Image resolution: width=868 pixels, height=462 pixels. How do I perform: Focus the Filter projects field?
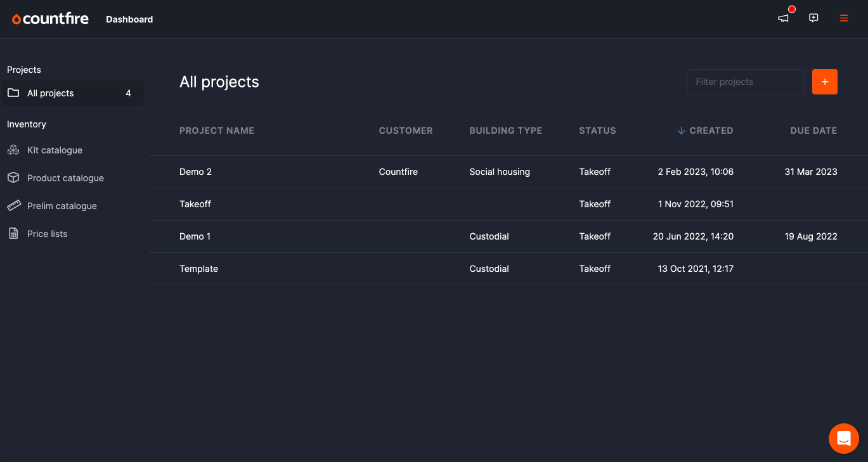(746, 82)
